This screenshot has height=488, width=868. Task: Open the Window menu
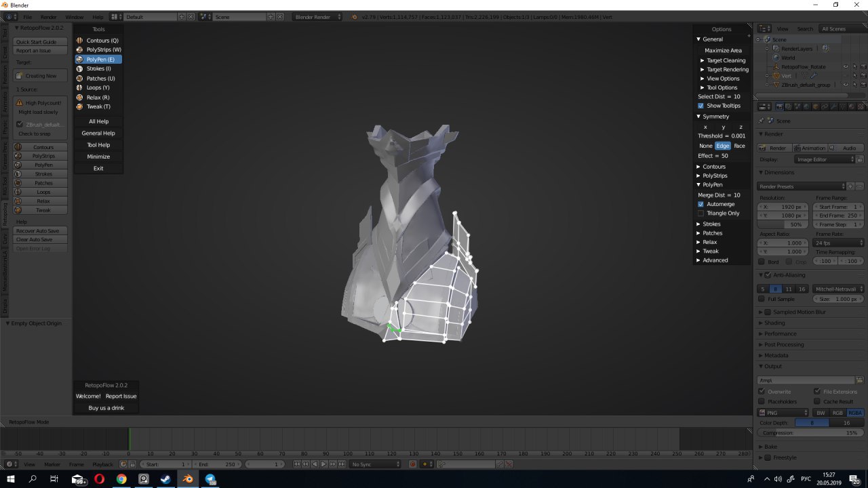pyautogui.click(x=75, y=17)
